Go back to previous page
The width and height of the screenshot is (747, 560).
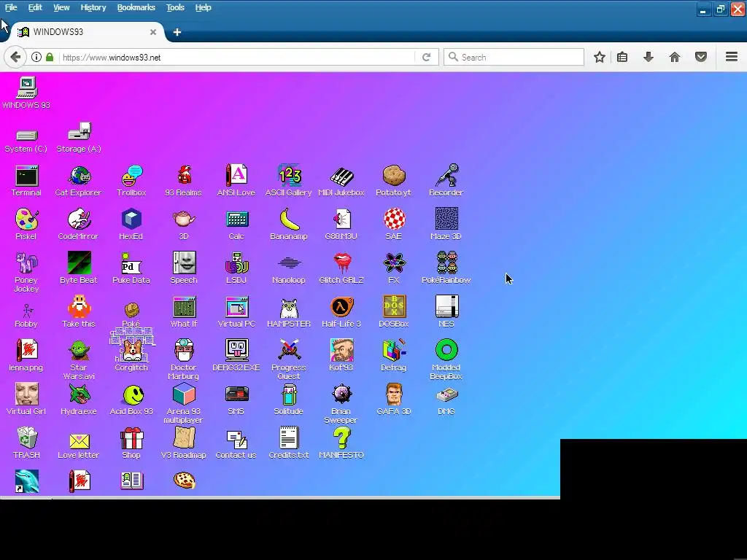15,57
